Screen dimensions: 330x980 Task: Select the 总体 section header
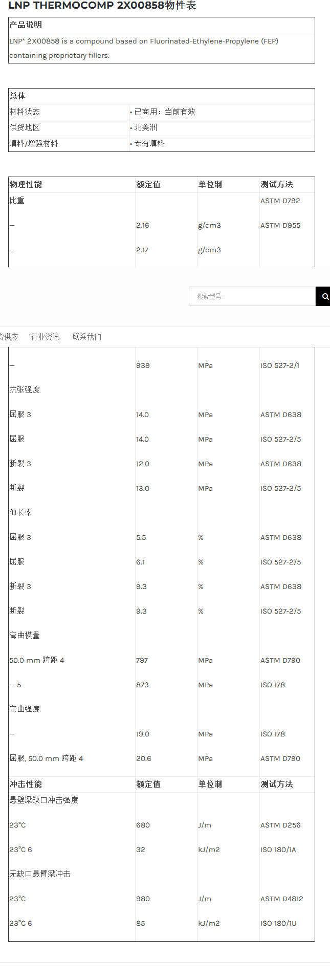[17, 96]
